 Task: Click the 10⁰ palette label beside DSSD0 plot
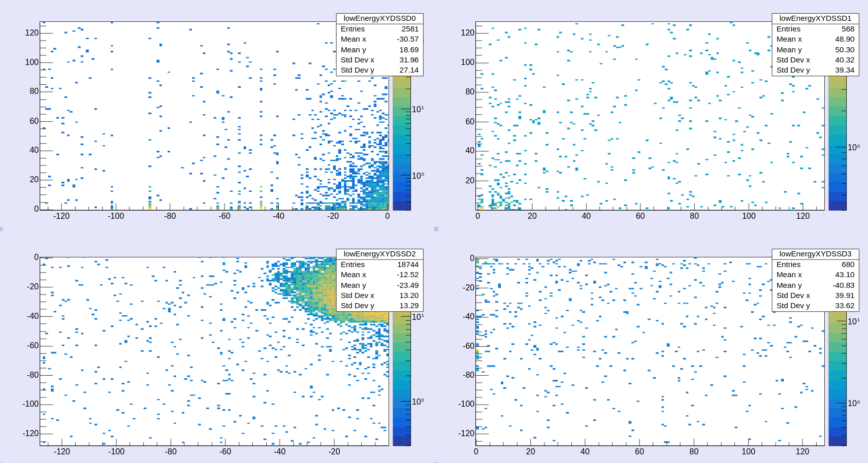[x=418, y=176]
